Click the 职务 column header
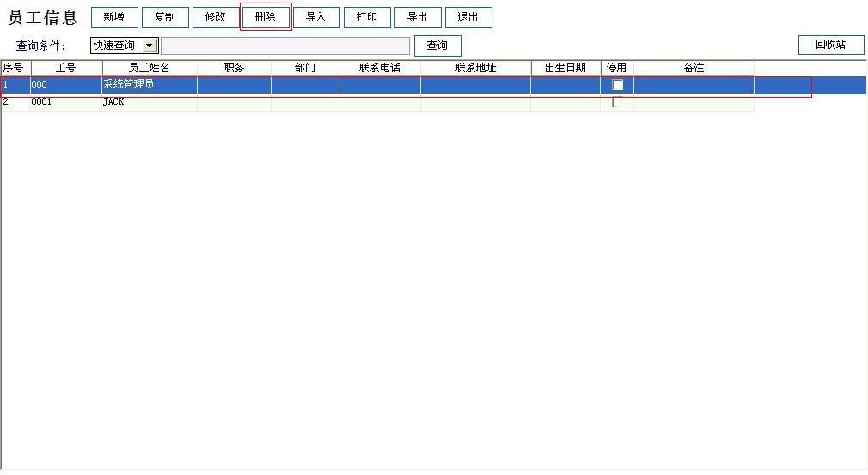868x475 pixels. click(234, 68)
